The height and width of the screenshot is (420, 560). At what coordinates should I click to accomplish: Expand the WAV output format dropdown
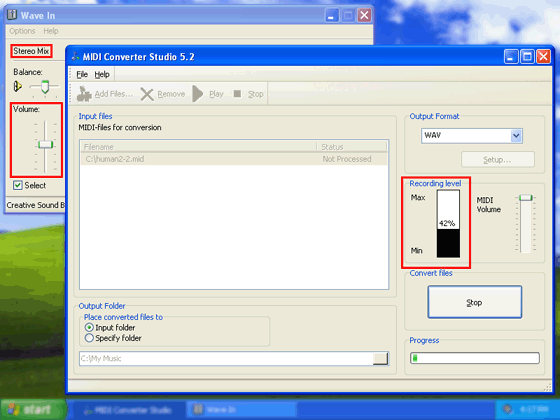[516, 136]
